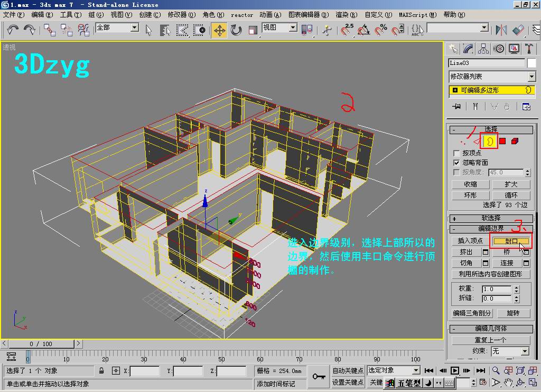Click the object color swatch beside Line03

[x=531, y=63]
